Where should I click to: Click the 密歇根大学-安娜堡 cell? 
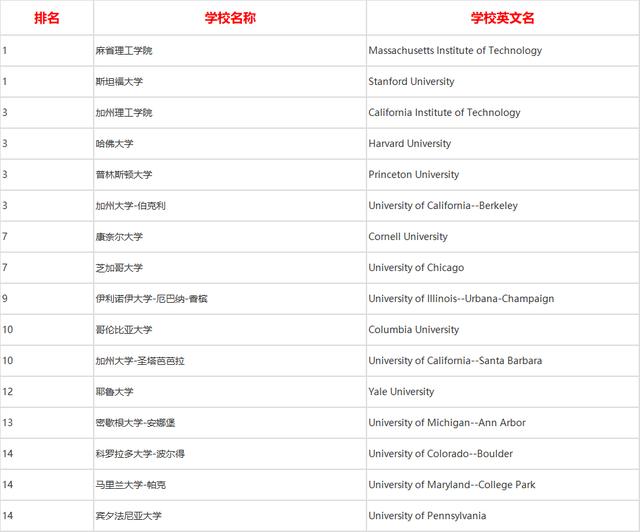230,423
